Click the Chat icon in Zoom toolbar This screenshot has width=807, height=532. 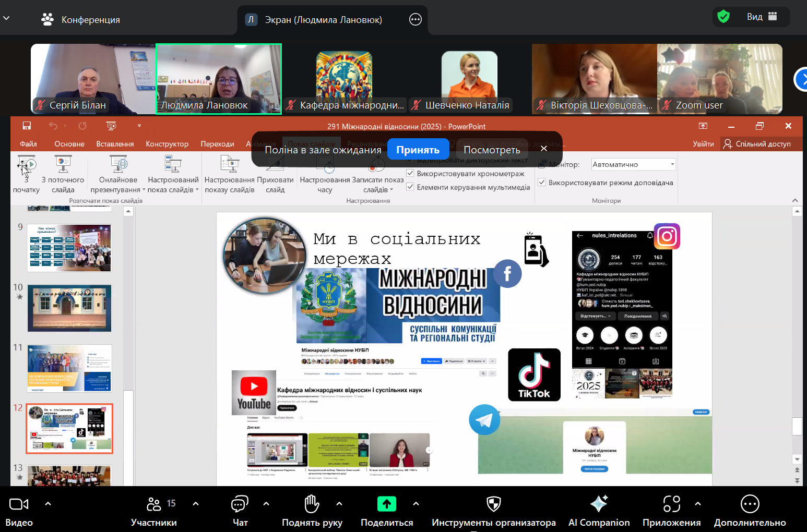click(240, 504)
